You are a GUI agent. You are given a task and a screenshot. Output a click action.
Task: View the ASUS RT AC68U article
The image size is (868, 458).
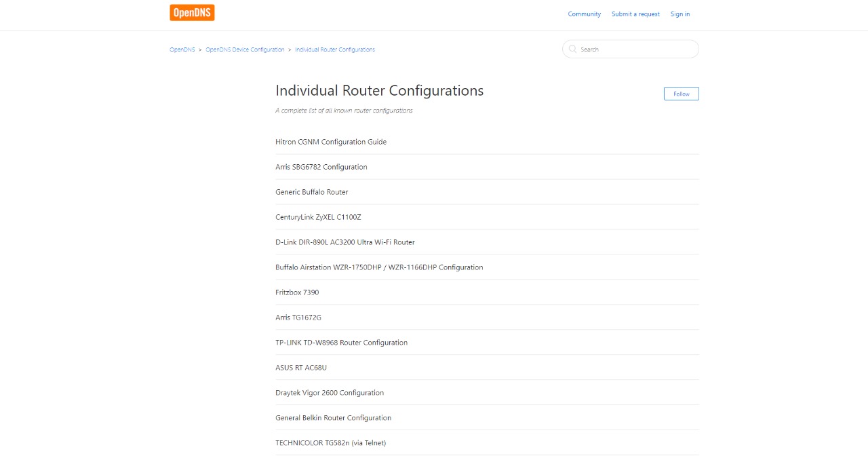point(301,368)
